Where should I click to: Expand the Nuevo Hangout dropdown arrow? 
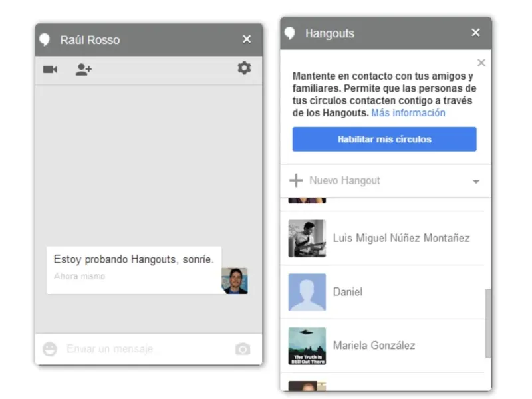point(476,182)
